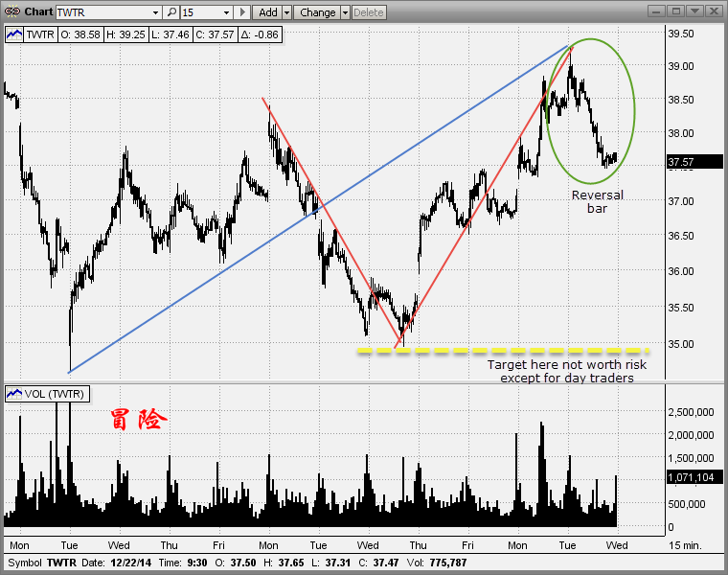The width and height of the screenshot is (728, 575).
Task: Open the Change dropdown arrow
Action: 345,12
